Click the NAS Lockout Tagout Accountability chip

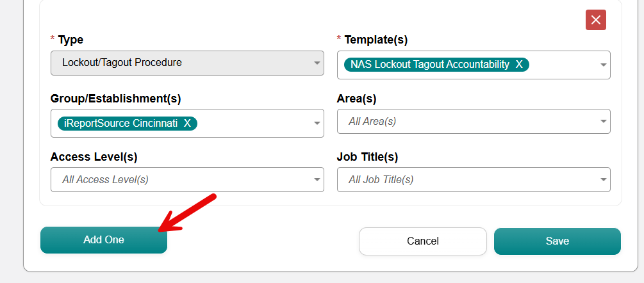[x=429, y=65]
